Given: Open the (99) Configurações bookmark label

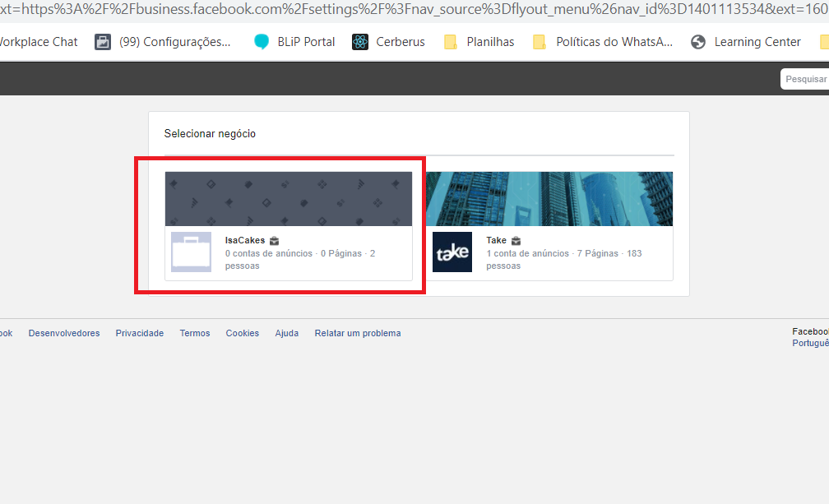Looking at the screenshot, I should click(x=175, y=42).
